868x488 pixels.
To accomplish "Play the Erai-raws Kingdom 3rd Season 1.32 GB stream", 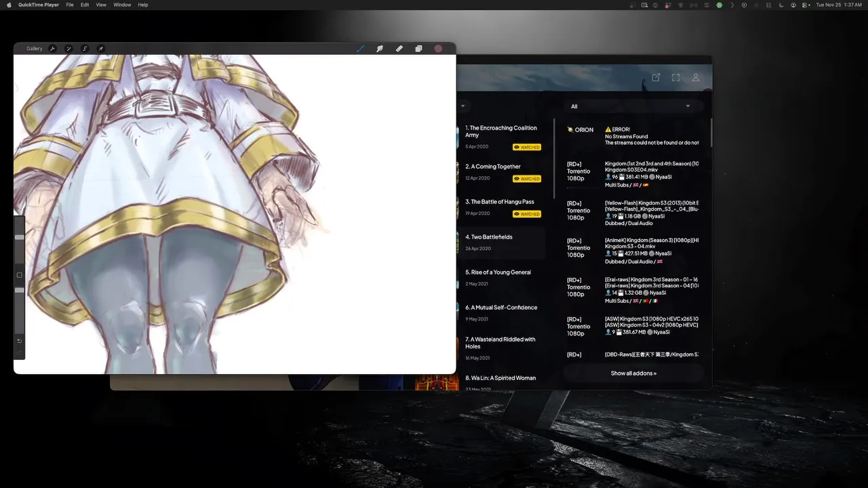I will 633,290.
